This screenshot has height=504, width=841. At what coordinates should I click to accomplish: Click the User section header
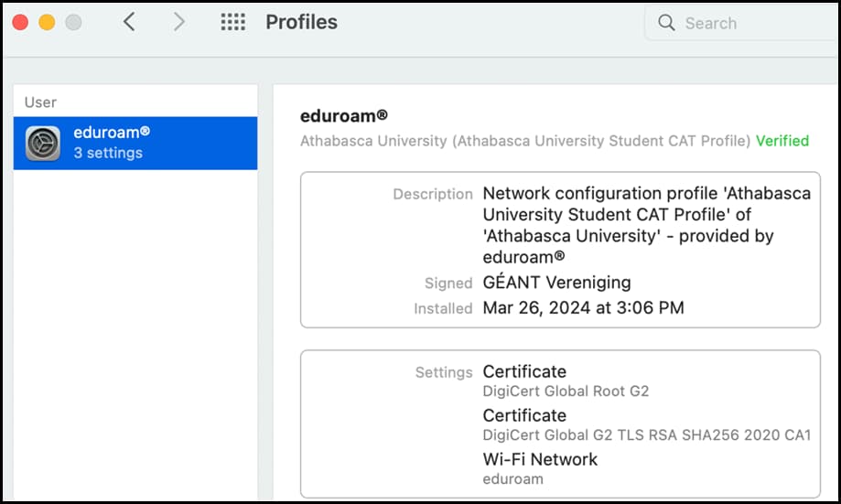pos(41,102)
